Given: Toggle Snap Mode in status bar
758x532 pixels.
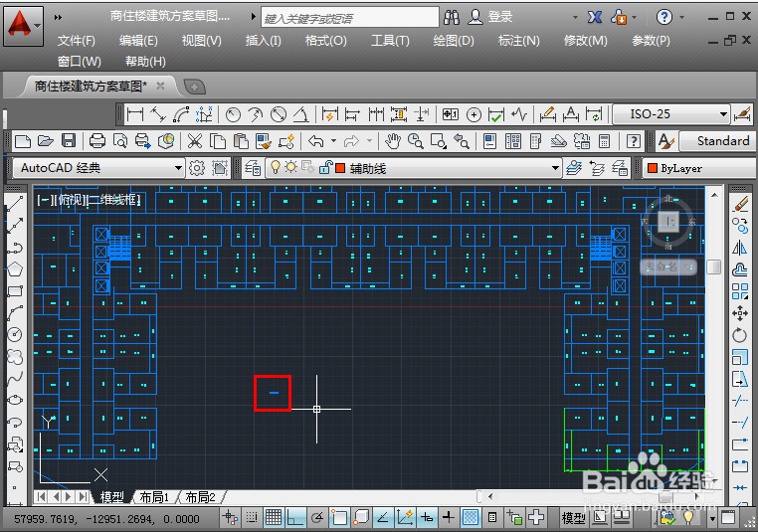Looking at the screenshot, I should coord(251,518).
